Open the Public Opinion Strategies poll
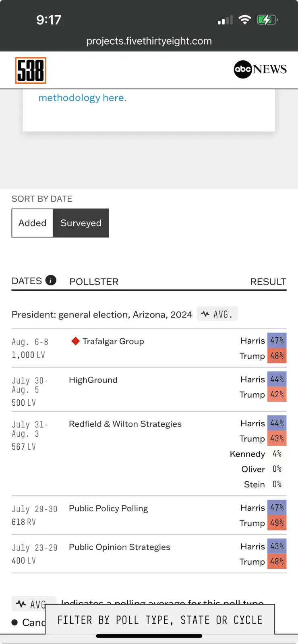Viewport: 298px width, 644px height. (119, 547)
